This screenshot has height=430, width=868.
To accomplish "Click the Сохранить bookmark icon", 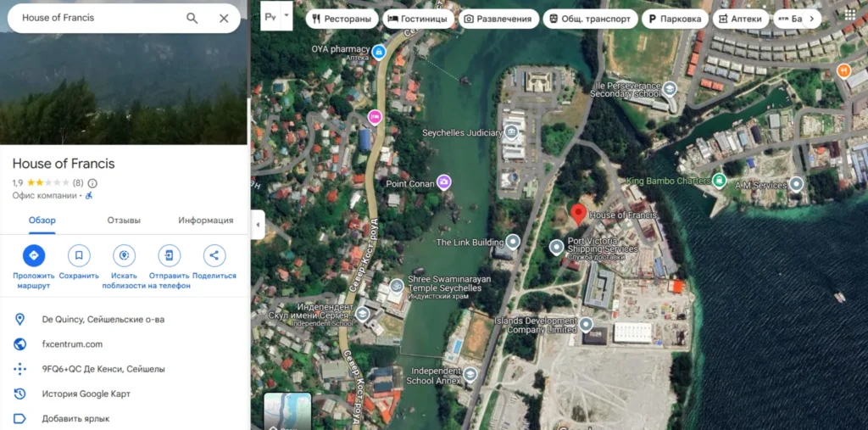I will point(79,255).
